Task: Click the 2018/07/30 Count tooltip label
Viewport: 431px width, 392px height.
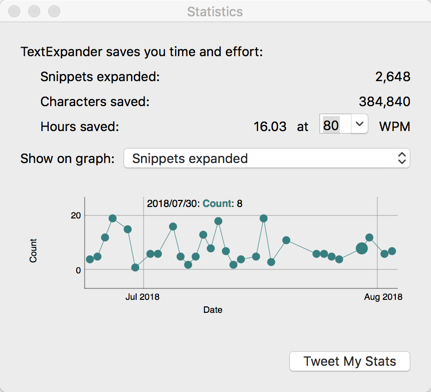Action: pyautogui.click(x=195, y=203)
